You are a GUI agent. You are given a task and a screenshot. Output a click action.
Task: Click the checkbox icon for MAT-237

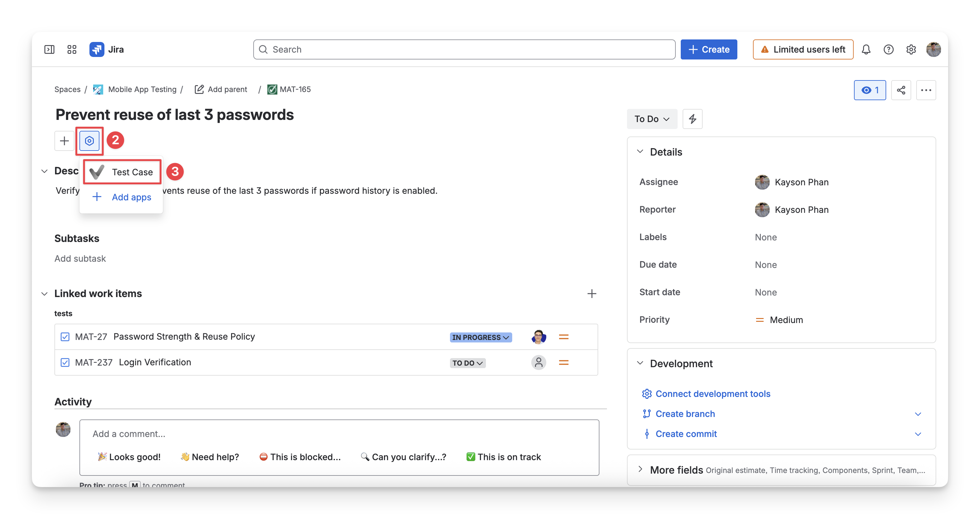point(65,362)
